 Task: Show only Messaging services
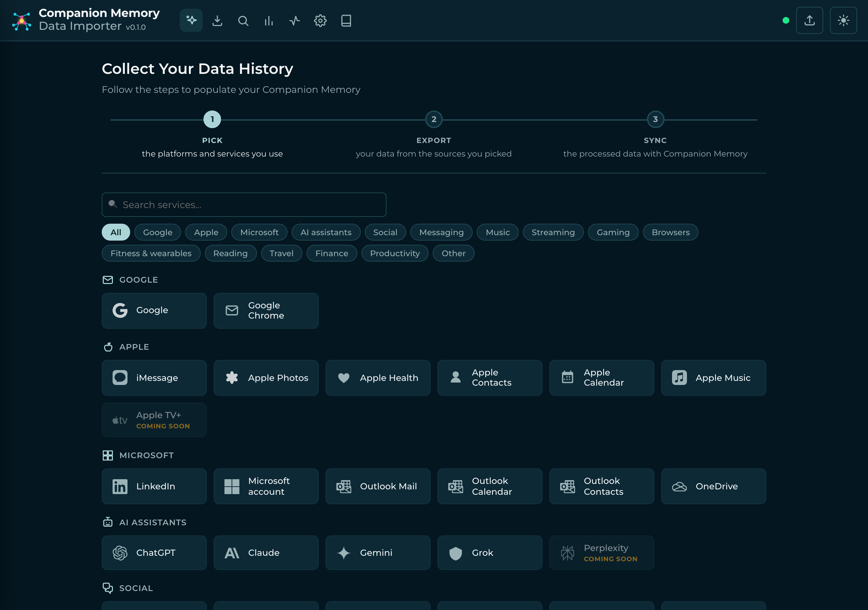(441, 232)
